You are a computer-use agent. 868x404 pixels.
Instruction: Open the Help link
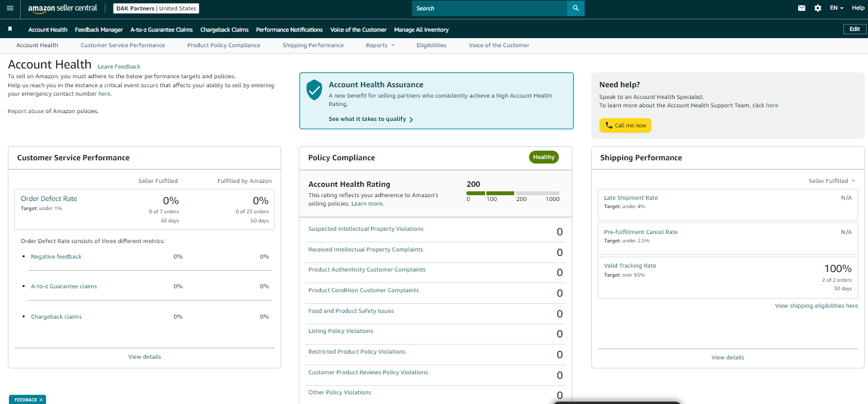pyautogui.click(x=858, y=8)
